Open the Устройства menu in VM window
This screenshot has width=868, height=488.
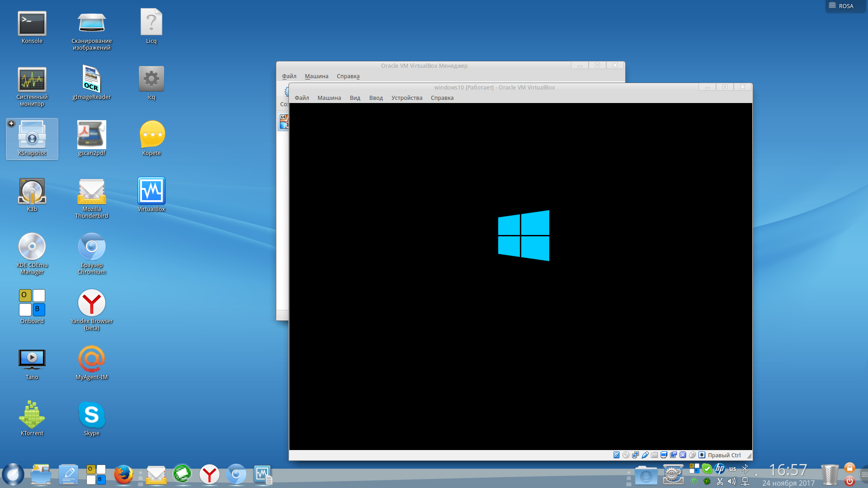406,98
